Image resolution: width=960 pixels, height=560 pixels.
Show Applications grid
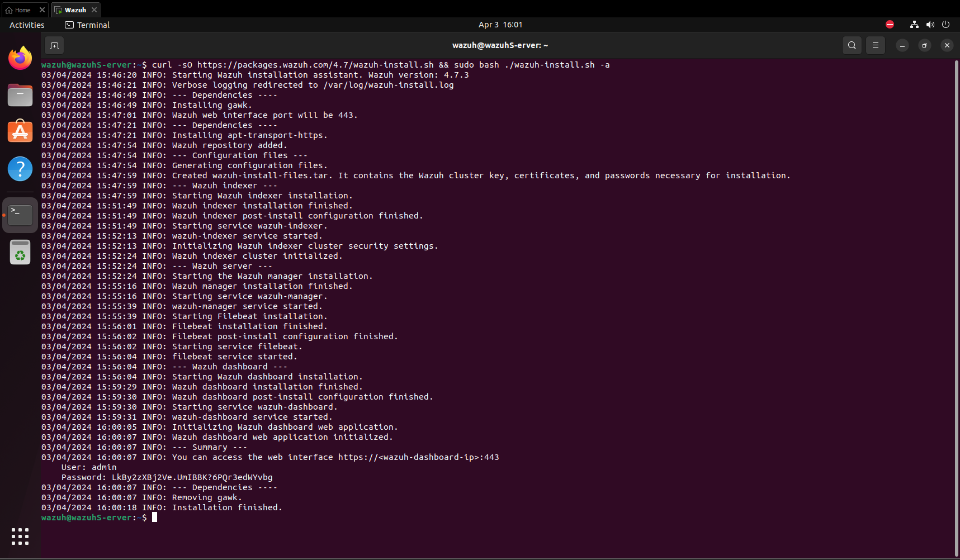click(20, 537)
